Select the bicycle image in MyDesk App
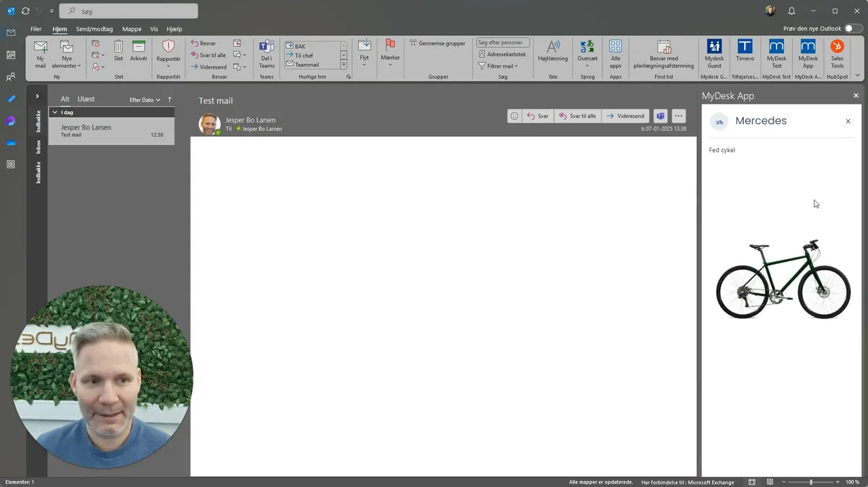 [783, 279]
